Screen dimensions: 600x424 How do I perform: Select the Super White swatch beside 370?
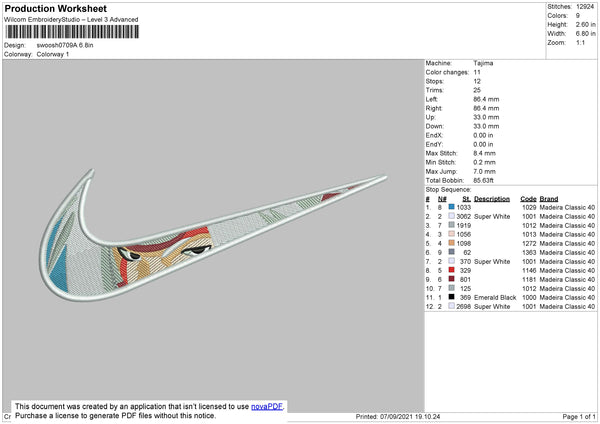tap(452, 261)
